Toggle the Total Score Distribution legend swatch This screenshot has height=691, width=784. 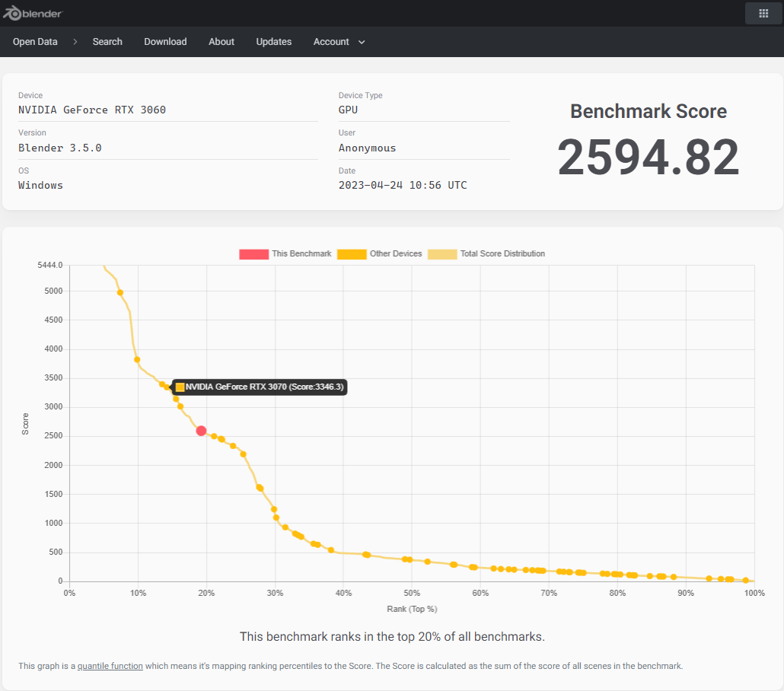pos(442,254)
